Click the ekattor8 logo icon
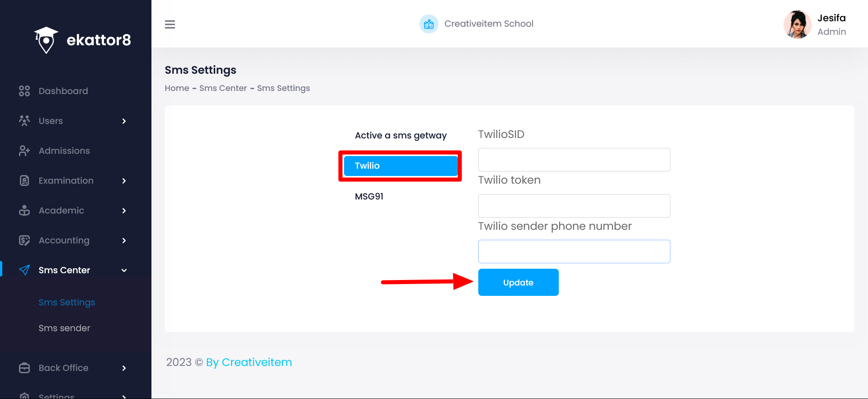Image resolution: width=868 pixels, height=399 pixels. (46, 40)
